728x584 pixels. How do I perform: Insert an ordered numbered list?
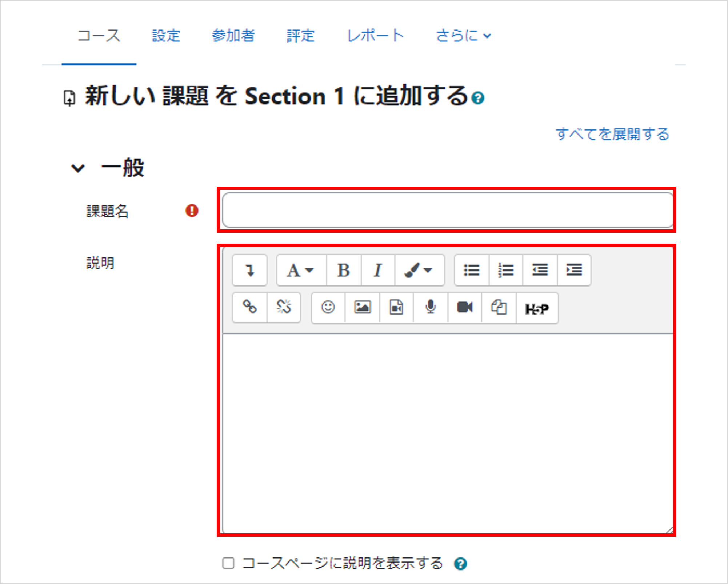pos(506,270)
